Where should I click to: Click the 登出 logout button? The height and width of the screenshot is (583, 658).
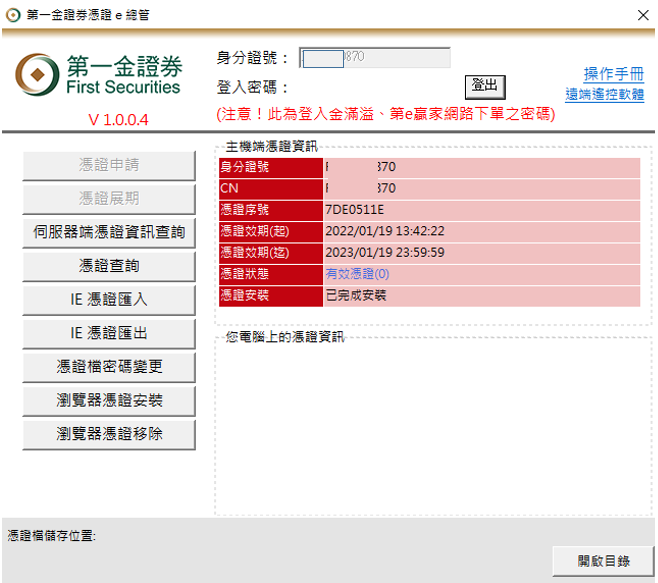click(x=485, y=87)
